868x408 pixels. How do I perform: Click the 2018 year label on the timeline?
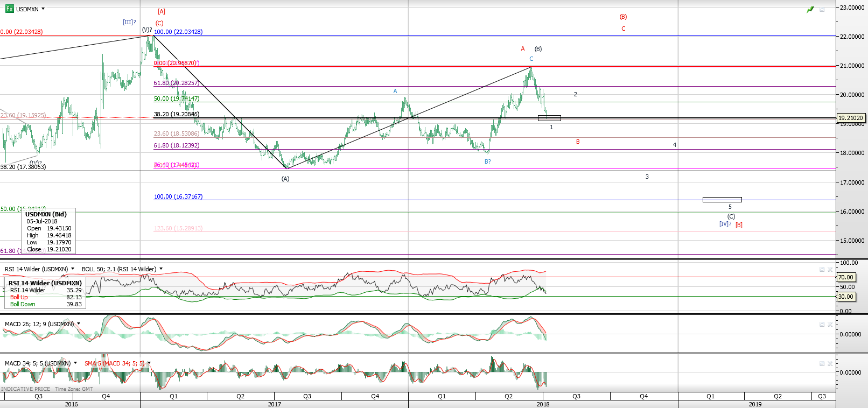[x=543, y=404]
